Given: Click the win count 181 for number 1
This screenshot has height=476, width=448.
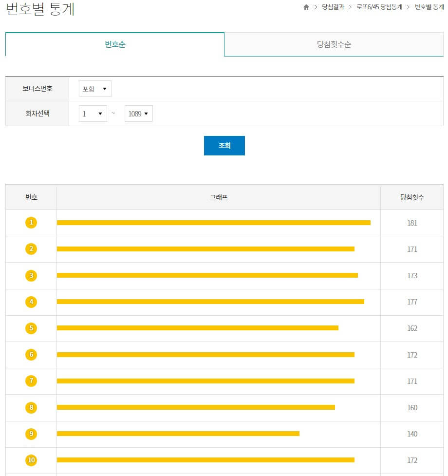Looking at the screenshot, I should click(x=412, y=223).
